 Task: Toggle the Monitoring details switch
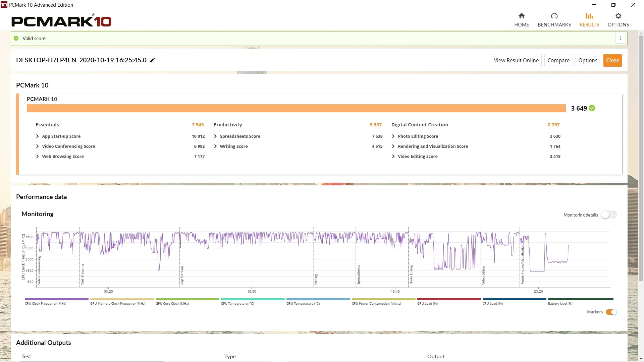pos(608,215)
